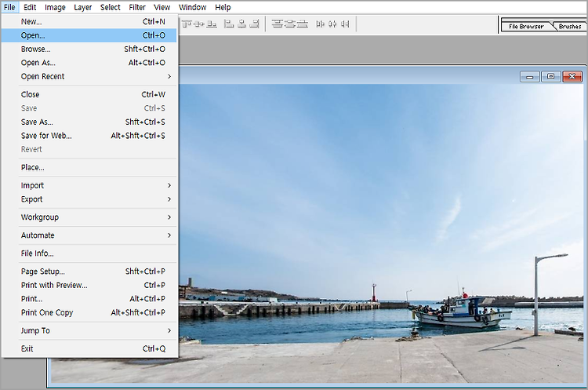Expand the Export submenu

pos(89,199)
